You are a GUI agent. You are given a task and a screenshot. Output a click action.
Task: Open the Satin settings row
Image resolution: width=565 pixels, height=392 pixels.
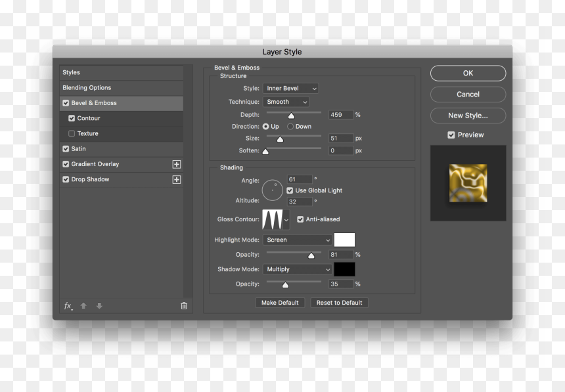pos(122,149)
